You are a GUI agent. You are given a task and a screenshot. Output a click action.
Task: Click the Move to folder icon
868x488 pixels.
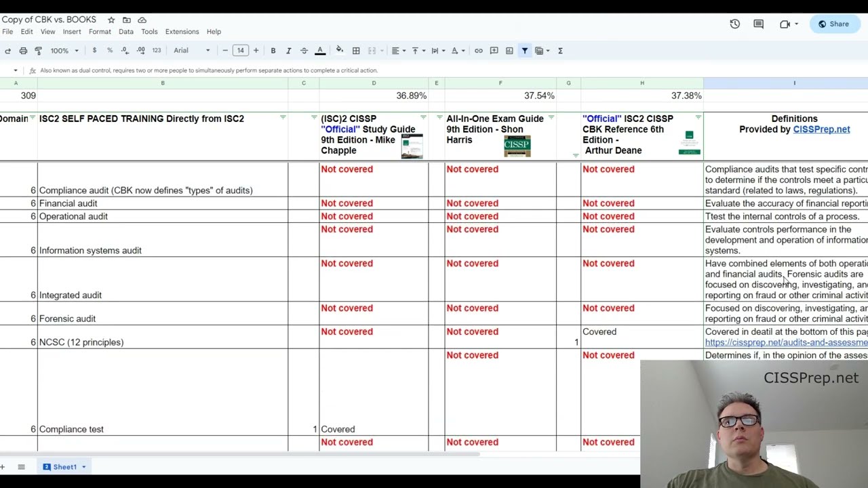(x=126, y=20)
